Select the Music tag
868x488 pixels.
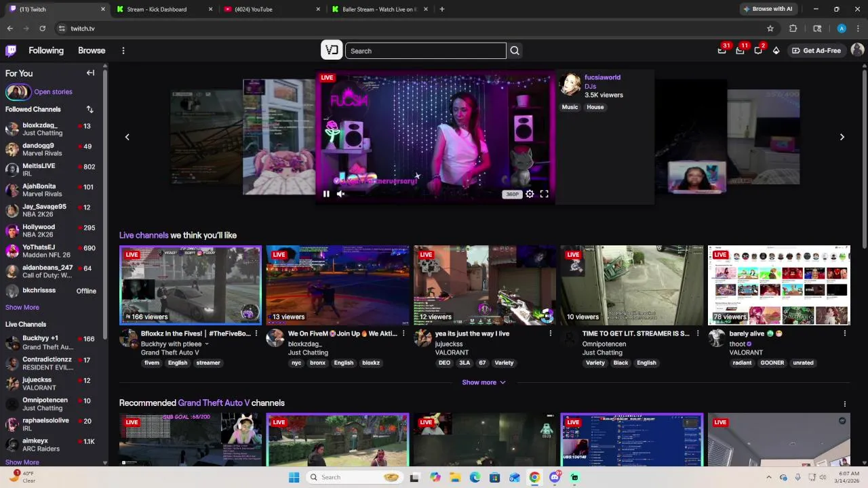570,107
